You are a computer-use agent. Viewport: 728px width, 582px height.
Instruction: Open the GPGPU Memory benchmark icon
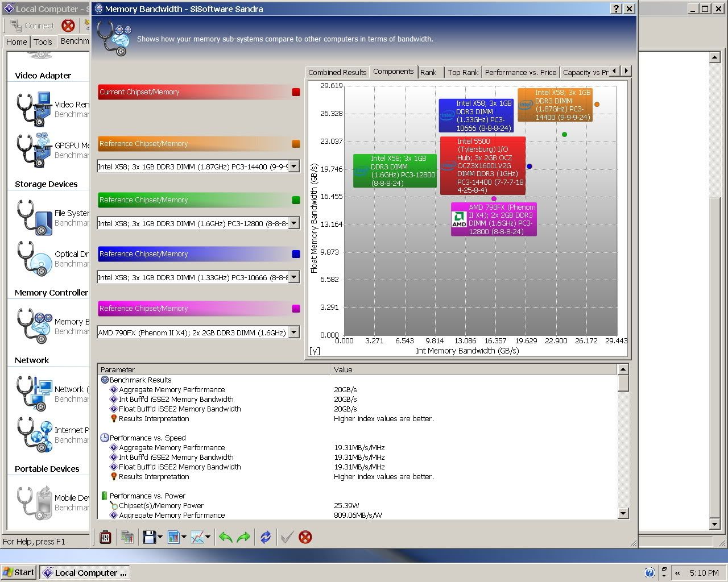tap(34, 149)
